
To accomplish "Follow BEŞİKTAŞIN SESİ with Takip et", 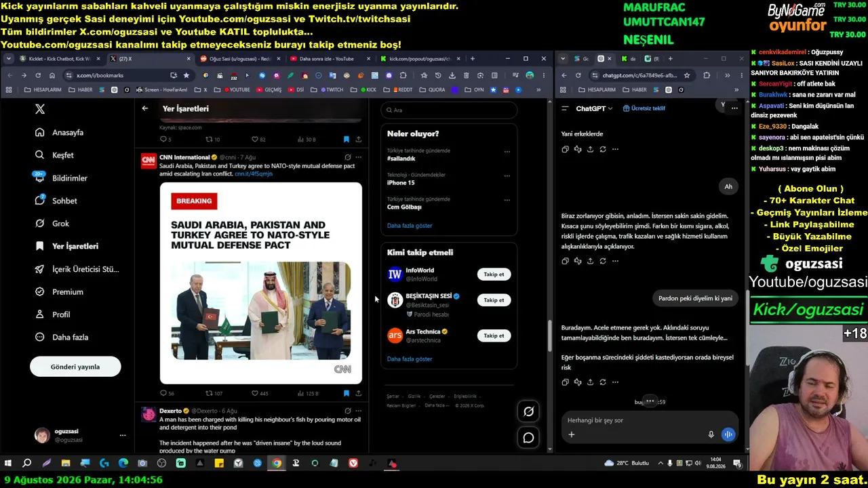I will pyautogui.click(x=494, y=300).
